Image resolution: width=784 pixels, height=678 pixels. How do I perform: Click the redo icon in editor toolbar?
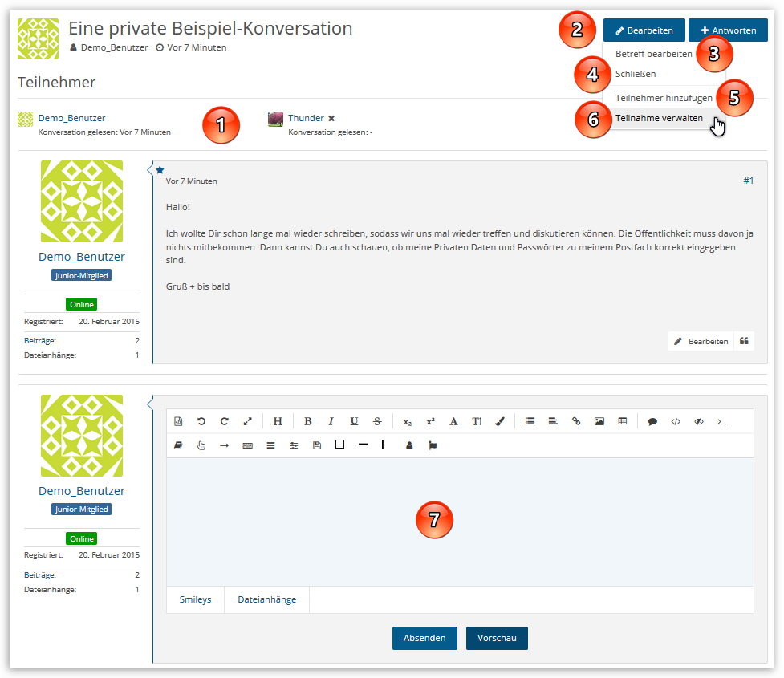[225, 421]
